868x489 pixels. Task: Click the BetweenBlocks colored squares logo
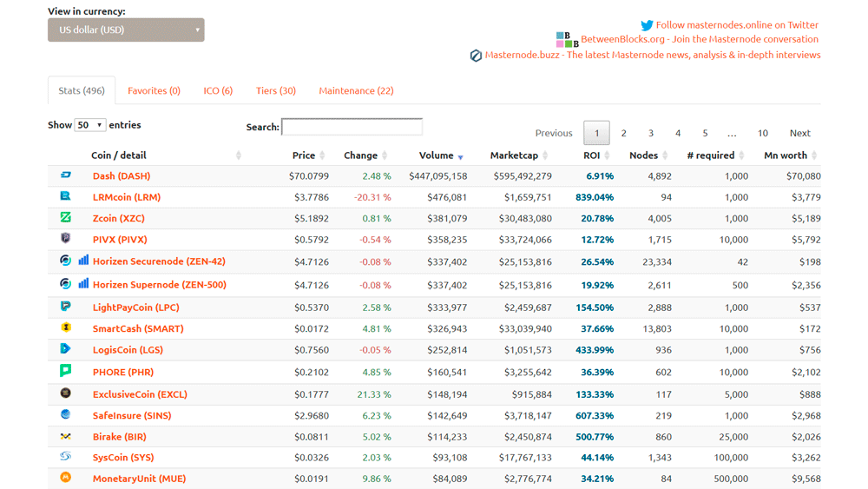567,40
